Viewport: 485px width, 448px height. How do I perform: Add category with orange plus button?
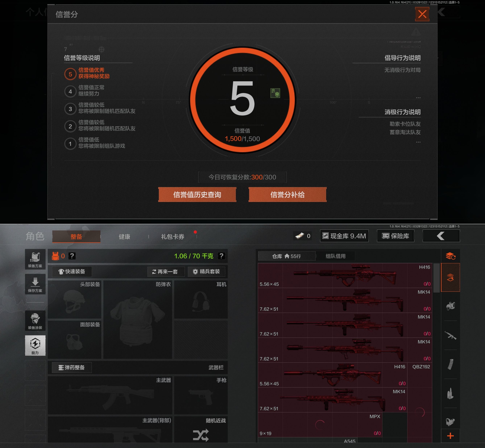[x=450, y=436]
